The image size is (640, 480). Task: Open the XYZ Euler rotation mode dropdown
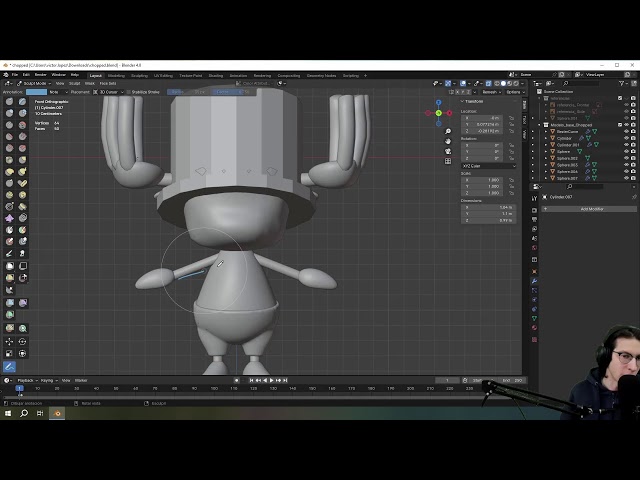(x=489, y=166)
